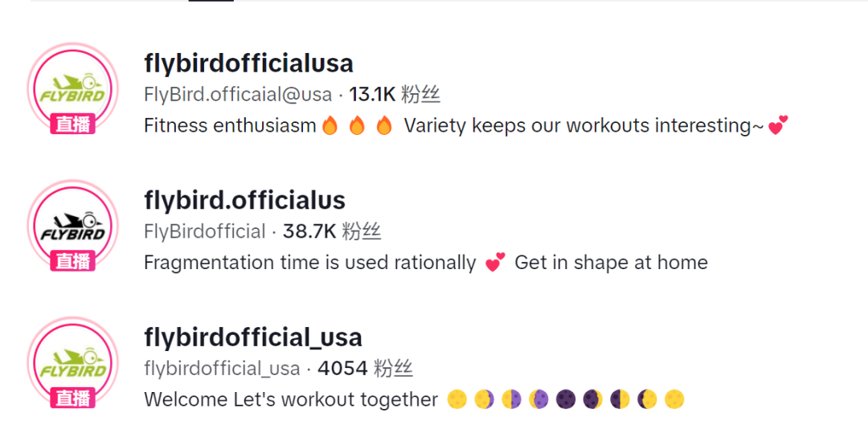Click the black FlyBird logo avatar

(72, 223)
